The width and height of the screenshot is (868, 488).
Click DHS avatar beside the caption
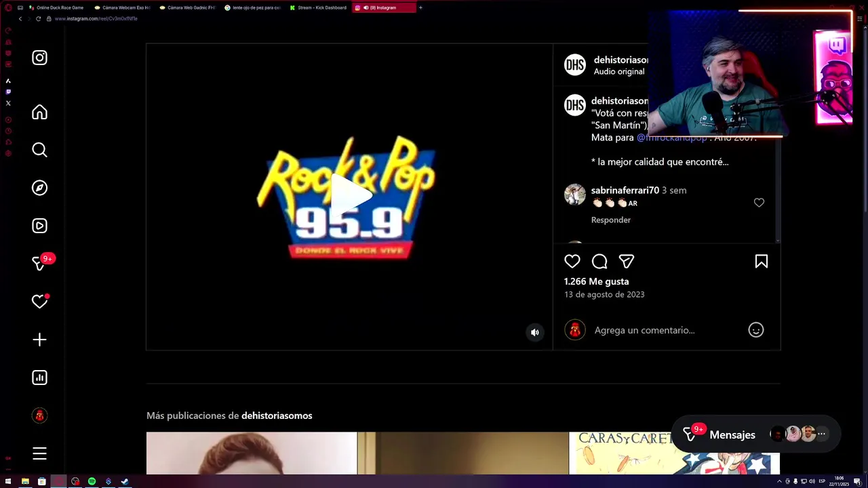coord(575,105)
